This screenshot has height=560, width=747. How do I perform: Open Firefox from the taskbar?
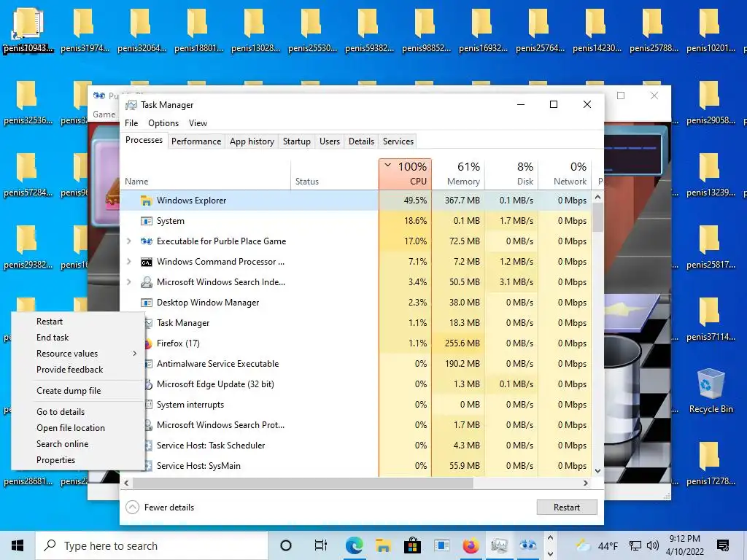[471, 545]
